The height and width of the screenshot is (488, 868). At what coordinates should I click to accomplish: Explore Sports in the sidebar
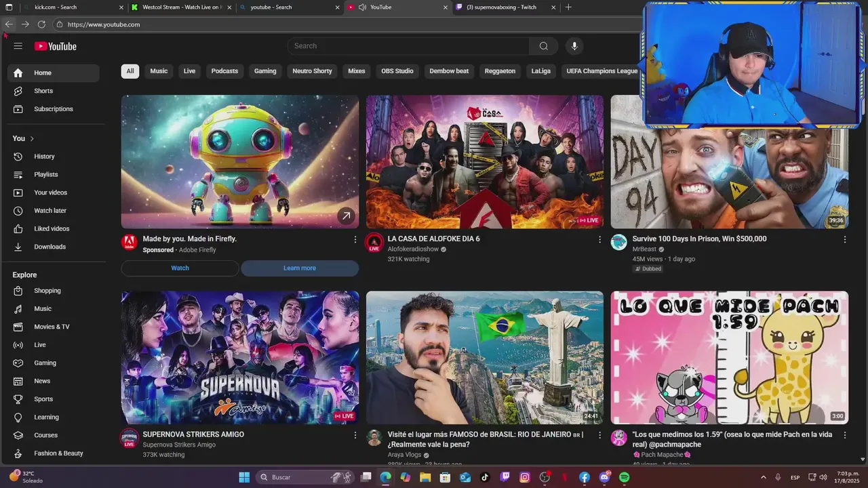click(54, 399)
